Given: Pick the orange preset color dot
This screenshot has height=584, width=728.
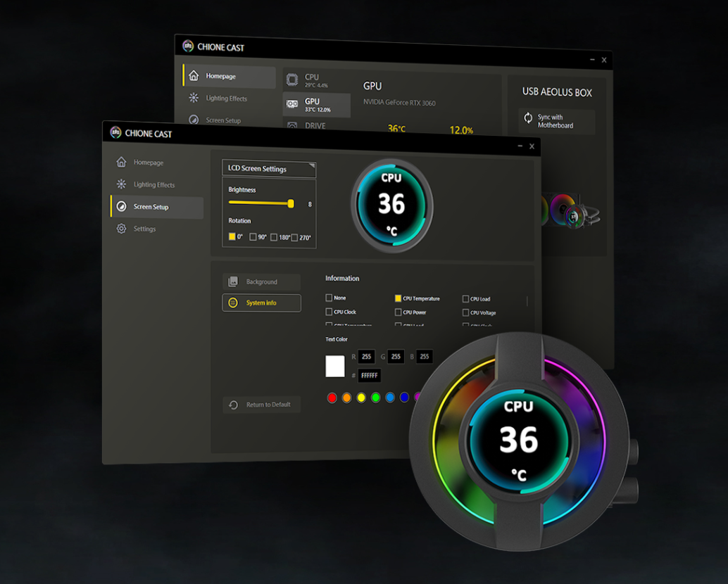Looking at the screenshot, I should pyautogui.click(x=347, y=398).
